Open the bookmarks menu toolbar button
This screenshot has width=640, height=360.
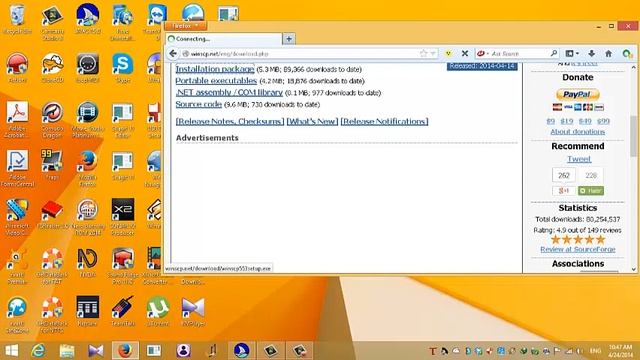(571, 53)
